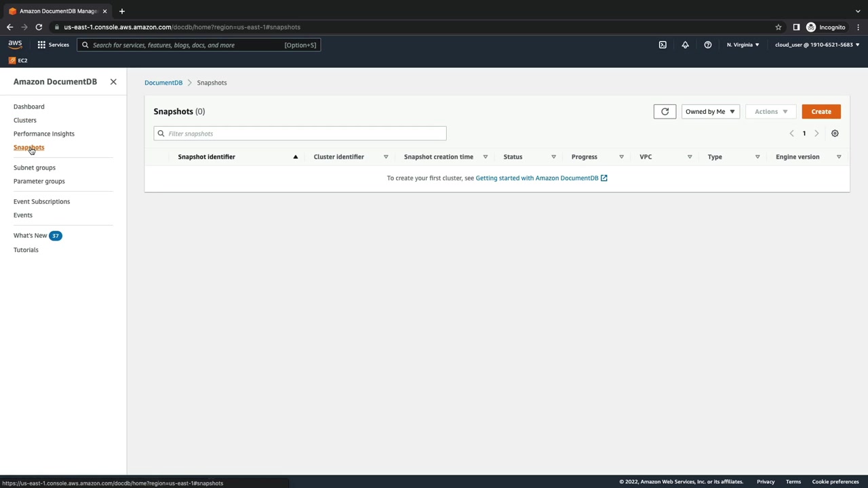Viewport: 868px width, 488px height.
Task: Click the DocumentDB breadcrumb link
Action: point(163,83)
